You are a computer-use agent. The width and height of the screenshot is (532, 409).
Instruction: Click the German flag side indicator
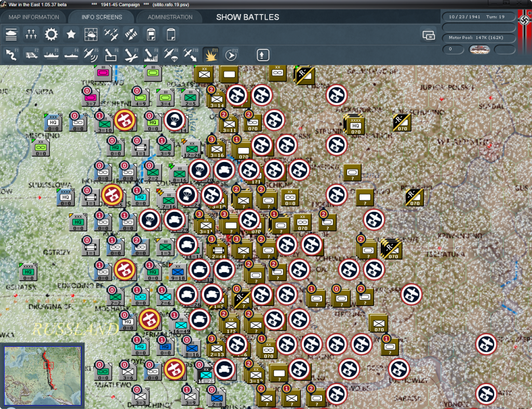pos(525,31)
